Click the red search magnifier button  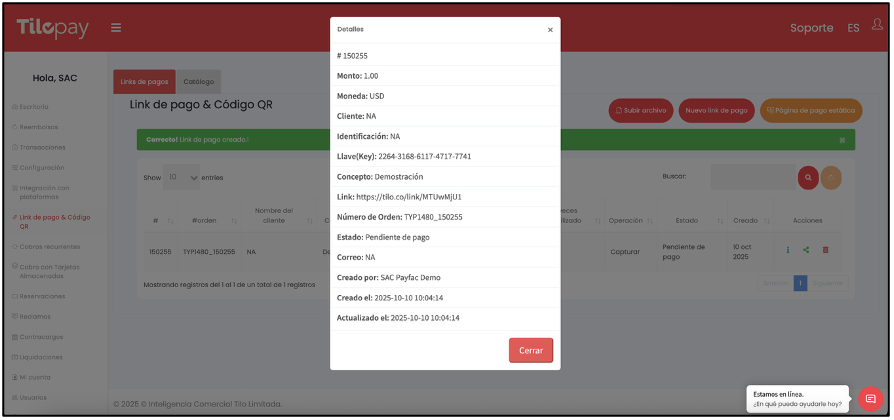(808, 177)
